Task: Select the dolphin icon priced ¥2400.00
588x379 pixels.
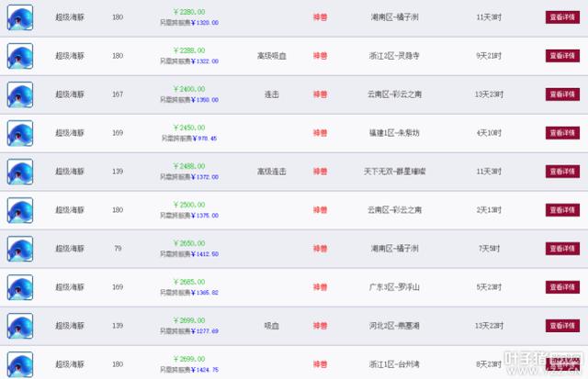Action: pyautogui.click(x=20, y=95)
